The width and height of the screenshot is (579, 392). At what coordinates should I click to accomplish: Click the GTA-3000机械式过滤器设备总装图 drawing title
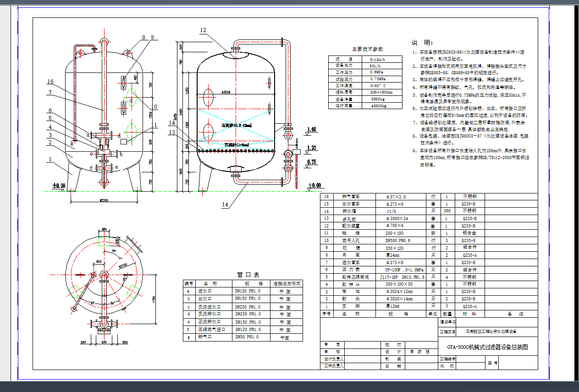tap(488, 346)
